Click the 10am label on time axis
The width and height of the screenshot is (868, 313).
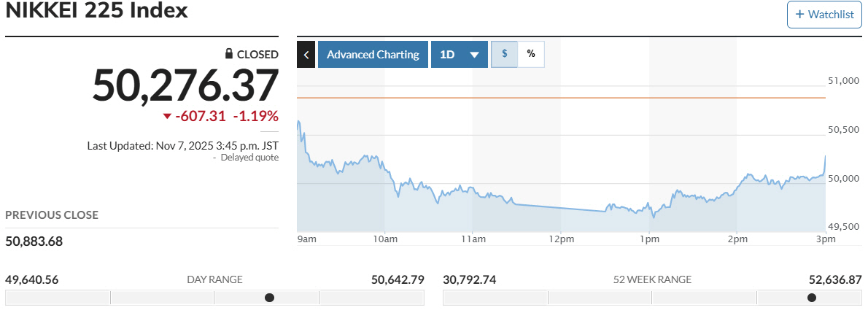click(x=384, y=239)
